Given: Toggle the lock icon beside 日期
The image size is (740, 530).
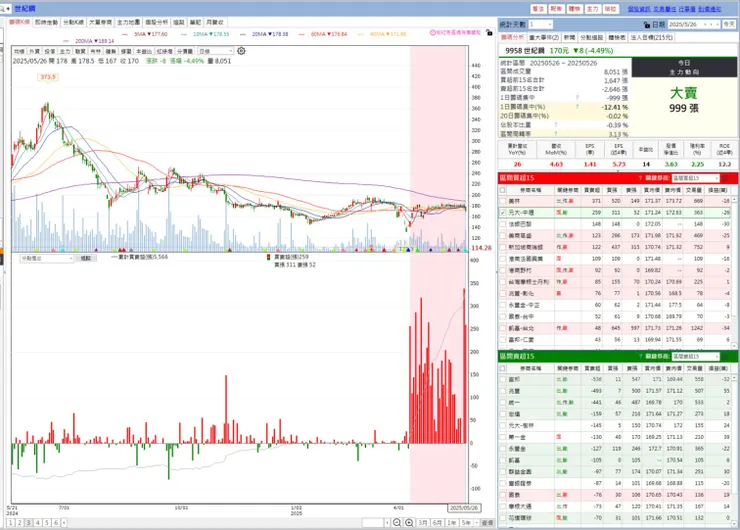Looking at the screenshot, I should pyautogui.click(x=647, y=25).
